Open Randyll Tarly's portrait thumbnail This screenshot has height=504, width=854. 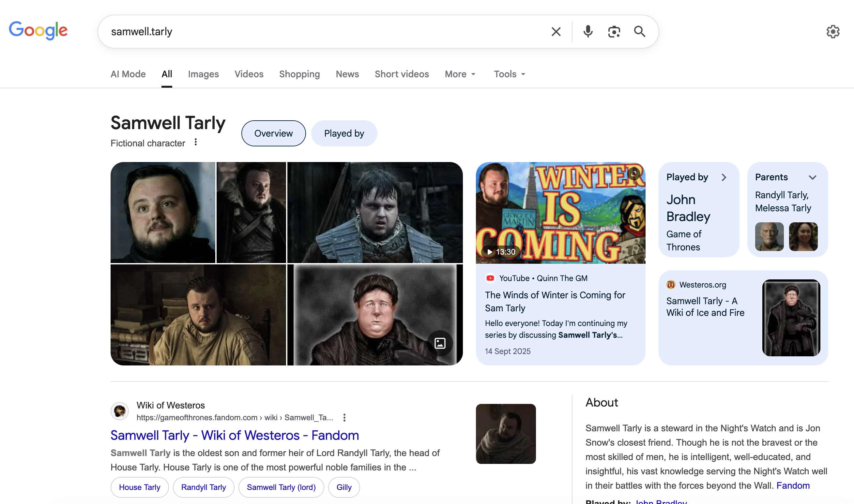(x=770, y=237)
